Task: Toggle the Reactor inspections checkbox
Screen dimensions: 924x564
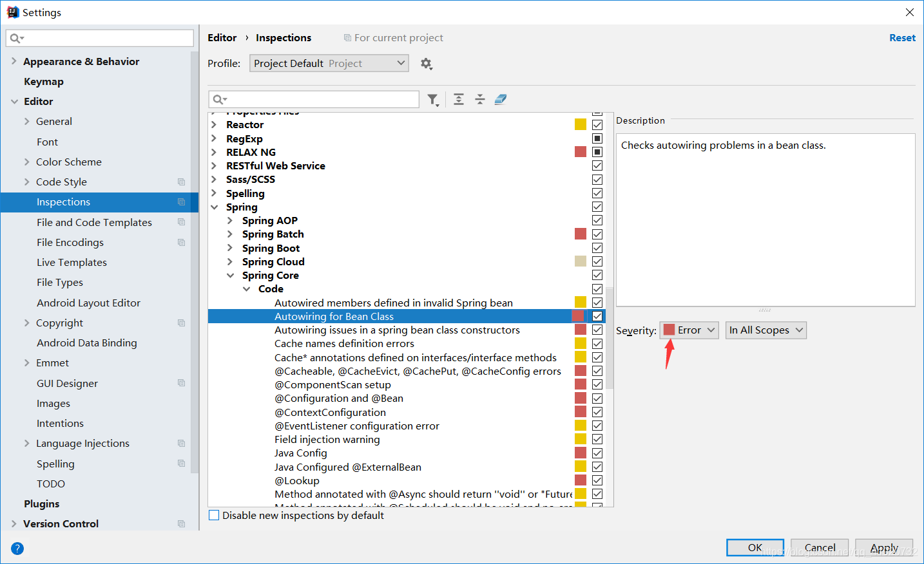Action: 597,125
